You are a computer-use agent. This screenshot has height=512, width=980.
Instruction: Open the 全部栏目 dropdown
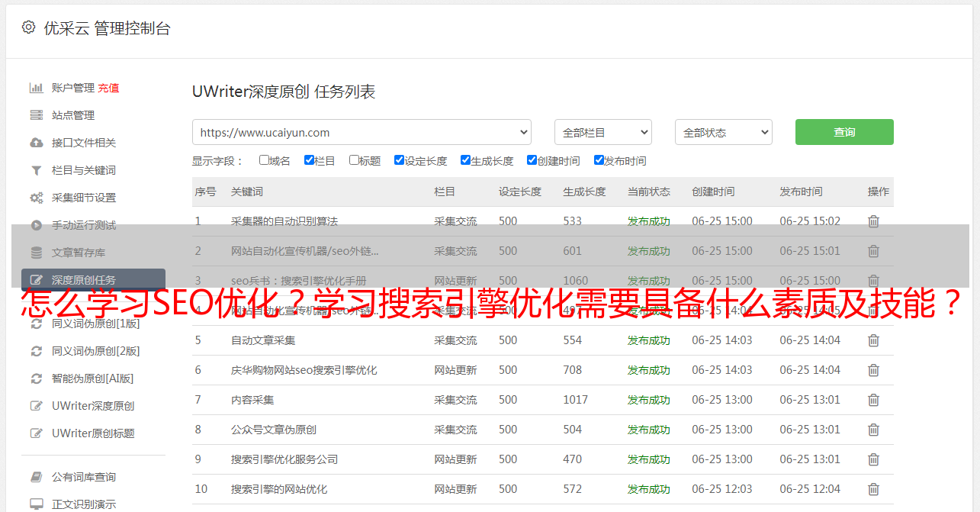(603, 132)
